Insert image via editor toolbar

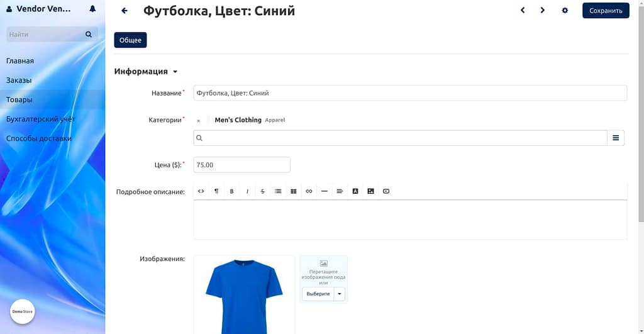point(370,191)
